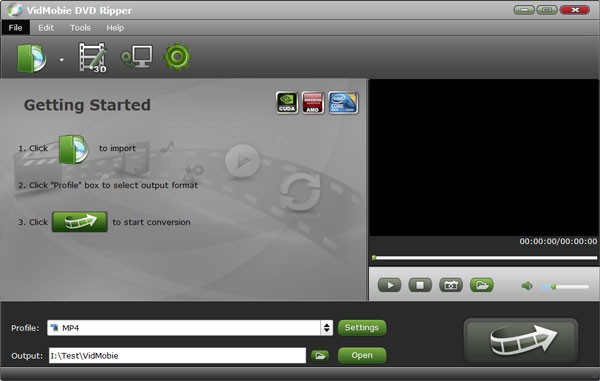Screen dimensions: 600x381
Task: Click the green convert icon in step 3
Action: click(x=80, y=221)
